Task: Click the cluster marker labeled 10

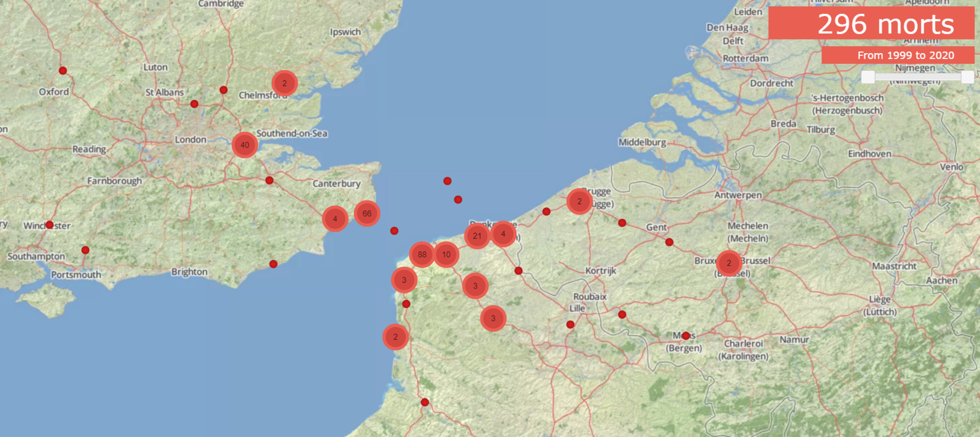Action: click(x=446, y=254)
